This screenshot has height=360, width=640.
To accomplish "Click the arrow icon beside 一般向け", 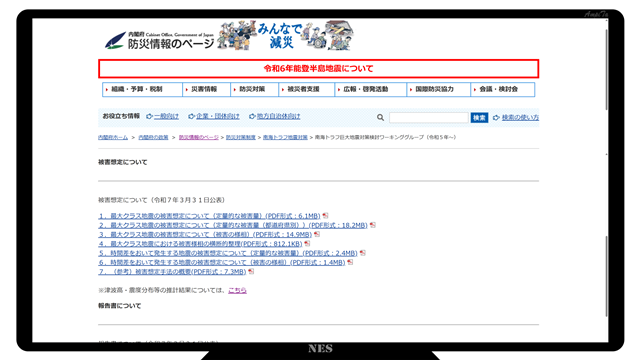I will 149,116.
